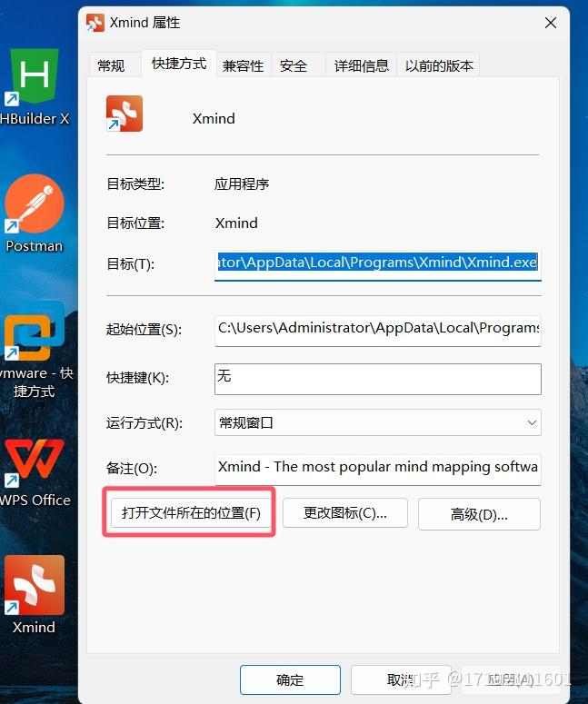Image resolution: width=588 pixels, height=704 pixels.
Task: Confirm with the 确定 button
Action: tap(290, 679)
